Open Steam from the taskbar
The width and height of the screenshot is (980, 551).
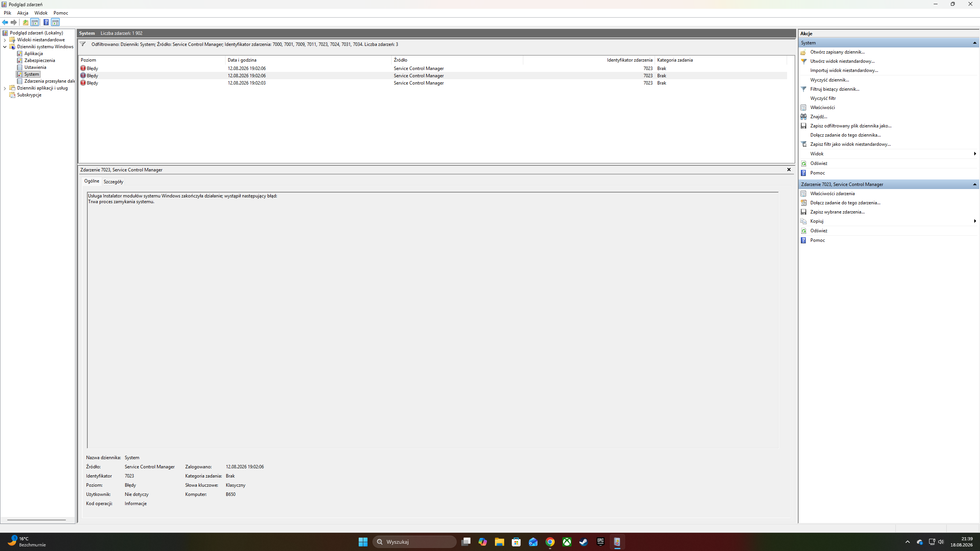click(583, 542)
